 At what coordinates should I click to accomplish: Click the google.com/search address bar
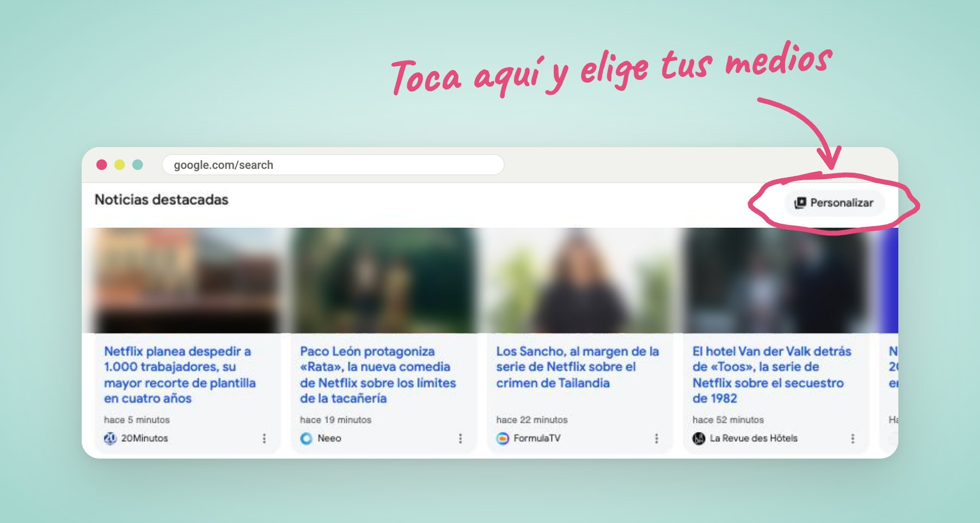[x=333, y=165]
